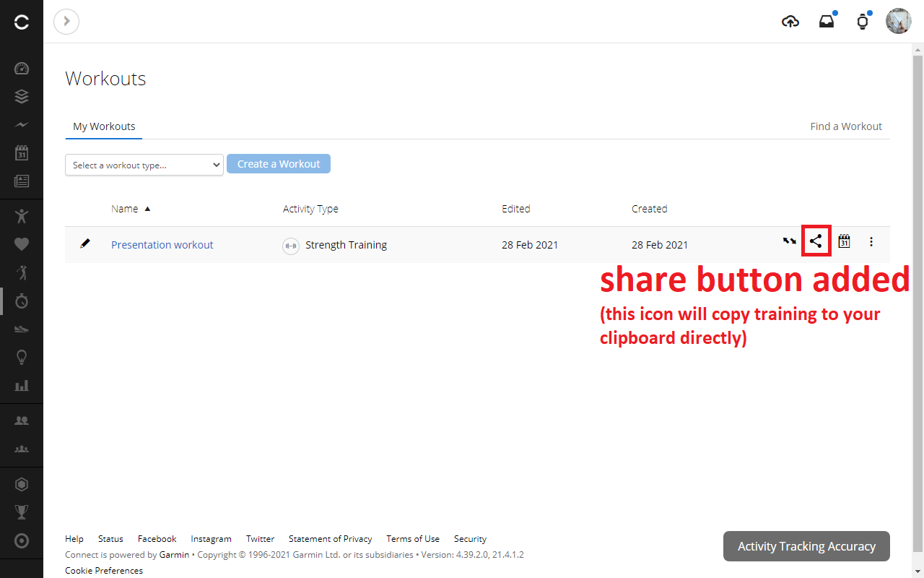Open the three-person groups icon

[22, 449]
